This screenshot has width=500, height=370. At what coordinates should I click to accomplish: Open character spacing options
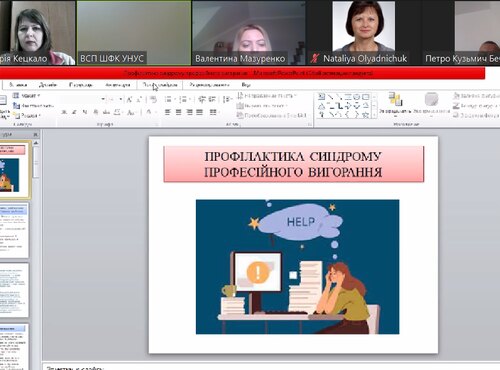(x=118, y=112)
